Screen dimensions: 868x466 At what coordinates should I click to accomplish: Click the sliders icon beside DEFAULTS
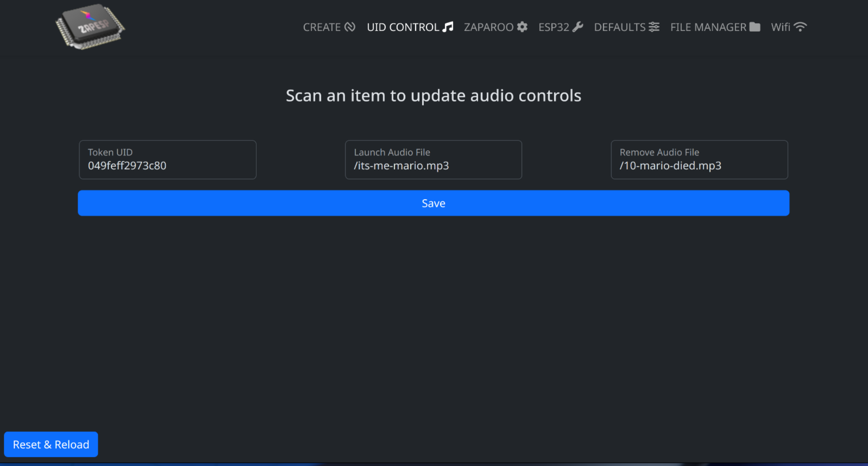[654, 27]
